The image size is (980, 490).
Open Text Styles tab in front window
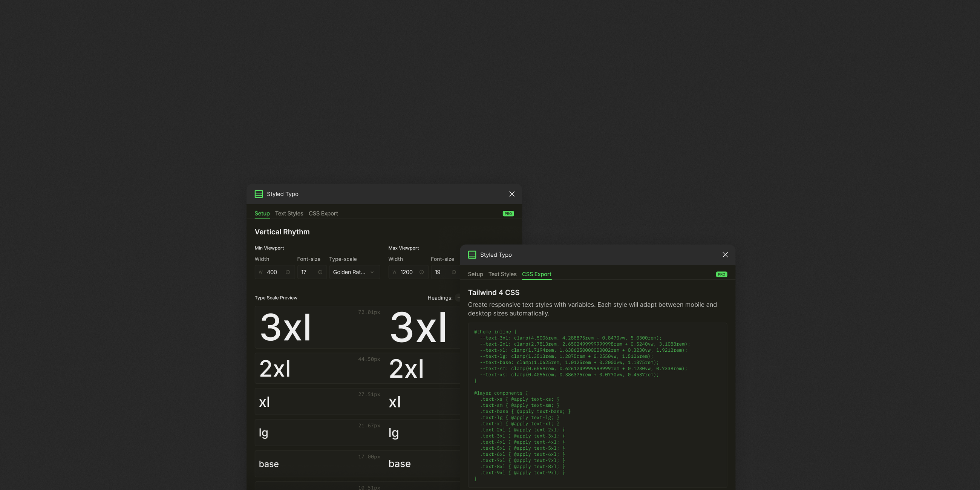(x=502, y=274)
